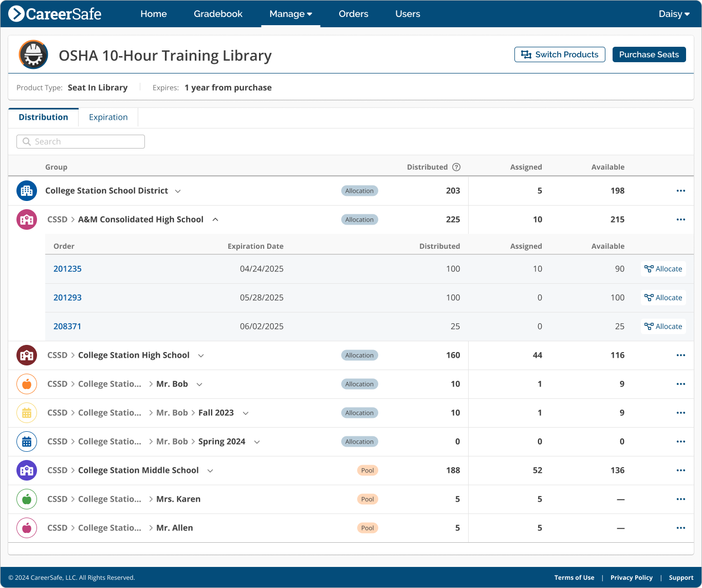
Task: Click the OSHA hard hat product icon
Action: pos(33,54)
